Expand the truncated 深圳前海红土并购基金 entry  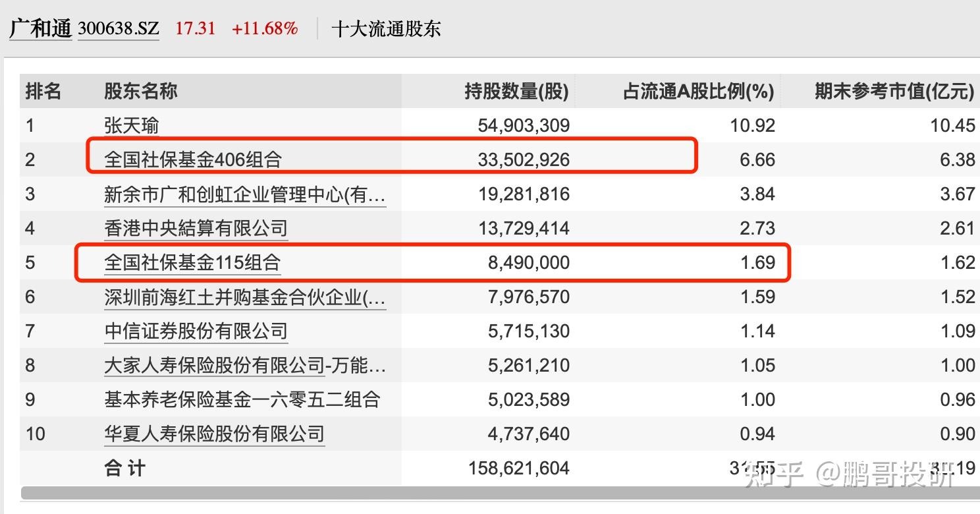pyautogui.click(x=245, y=297)
